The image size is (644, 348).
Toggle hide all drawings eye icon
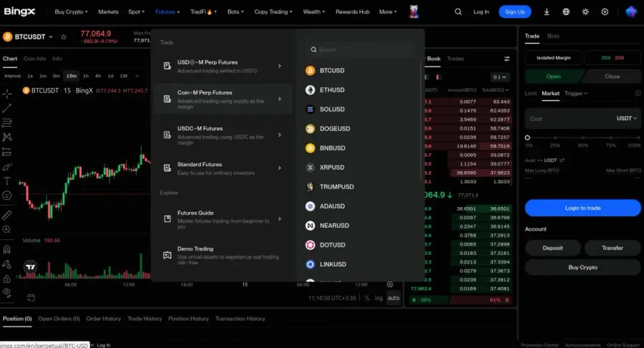7,293
